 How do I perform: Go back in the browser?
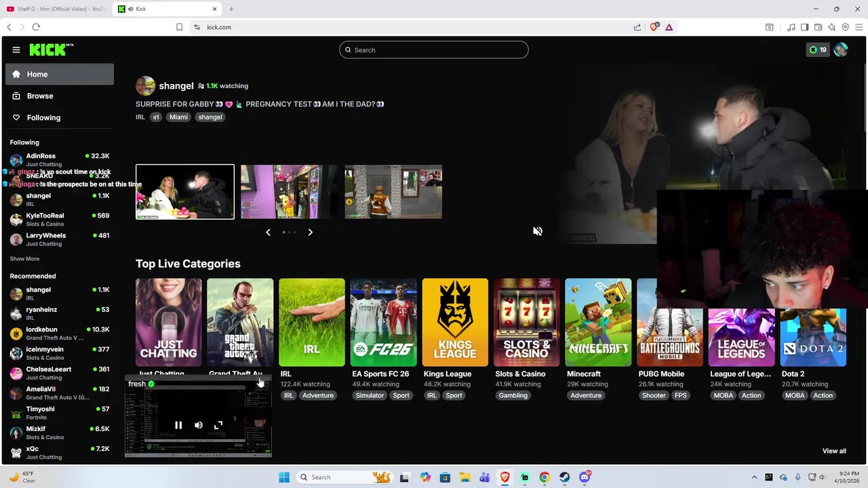9,27
